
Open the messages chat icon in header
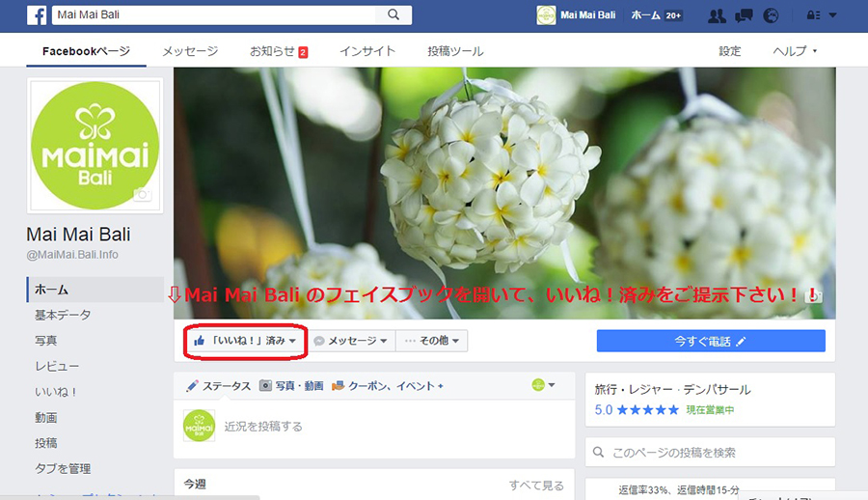pos(744,15)
